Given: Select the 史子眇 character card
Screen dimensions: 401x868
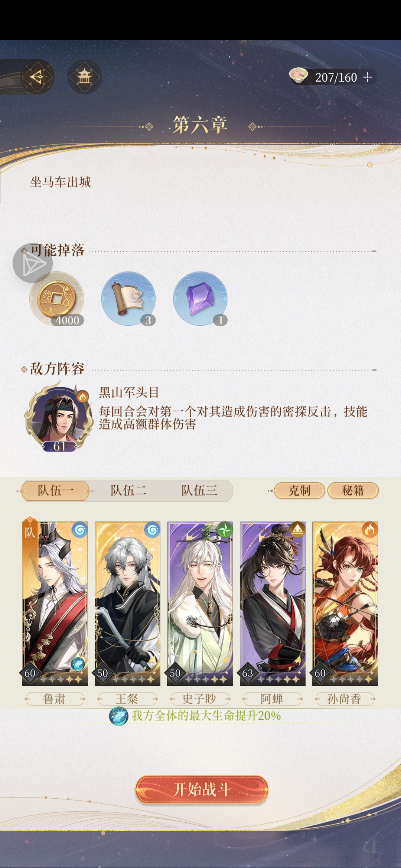Looking at the screenshot, I should (200, 604).
